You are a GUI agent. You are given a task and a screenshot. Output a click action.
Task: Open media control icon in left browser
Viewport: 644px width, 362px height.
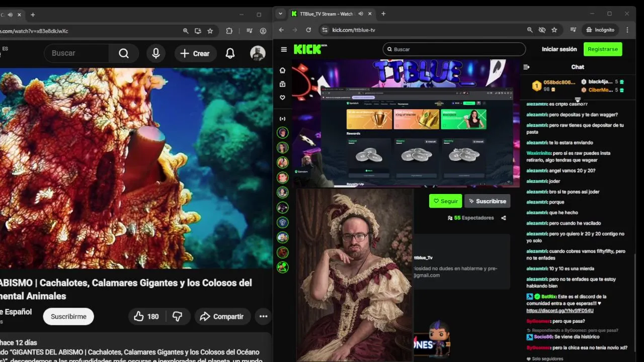point(250,31)
